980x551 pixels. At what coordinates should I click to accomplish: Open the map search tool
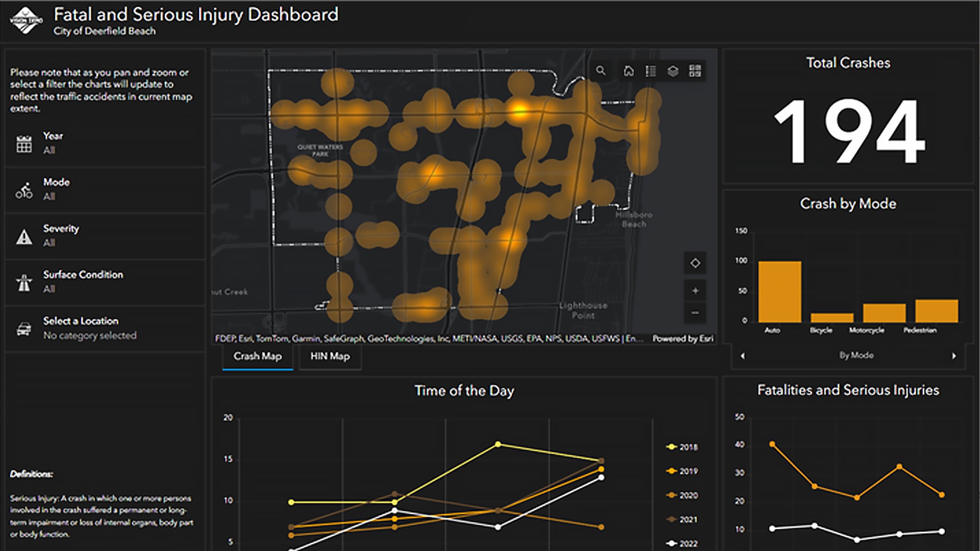tap(601, 71)
